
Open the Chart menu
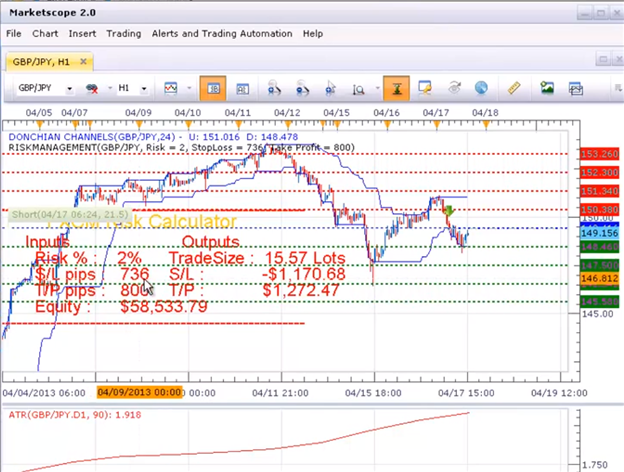click(45, 34)
